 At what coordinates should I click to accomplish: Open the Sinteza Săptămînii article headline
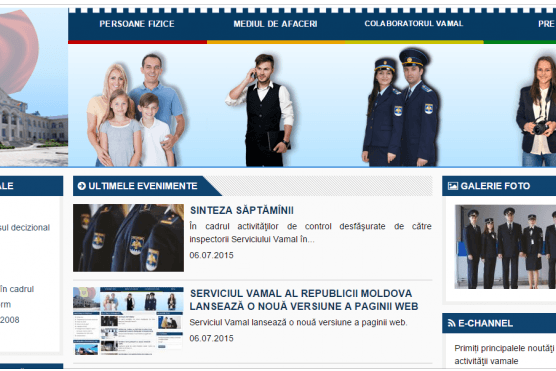click(x=242, y=210)
